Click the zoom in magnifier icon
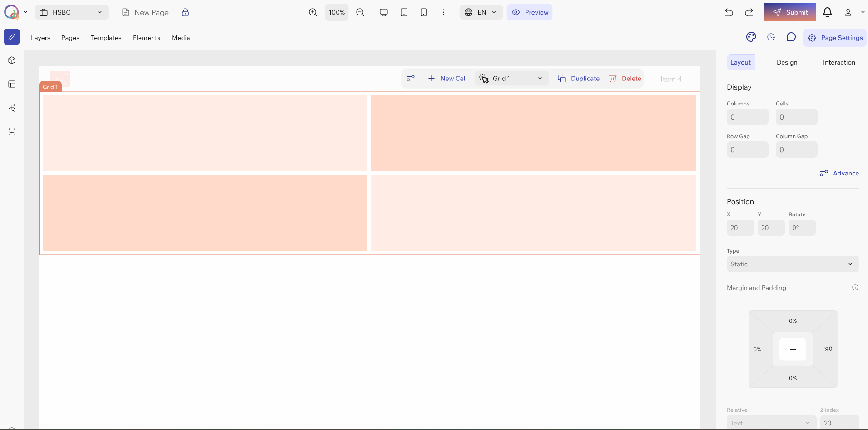The height and width of the screenshot is (430, 868). [313, 12]
